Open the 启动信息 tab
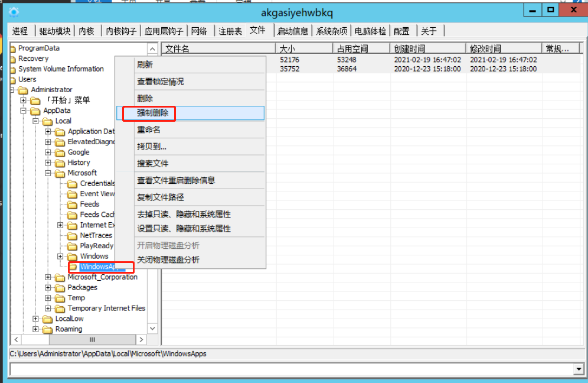This screenshot has width=588, height=383. (293, 31)
